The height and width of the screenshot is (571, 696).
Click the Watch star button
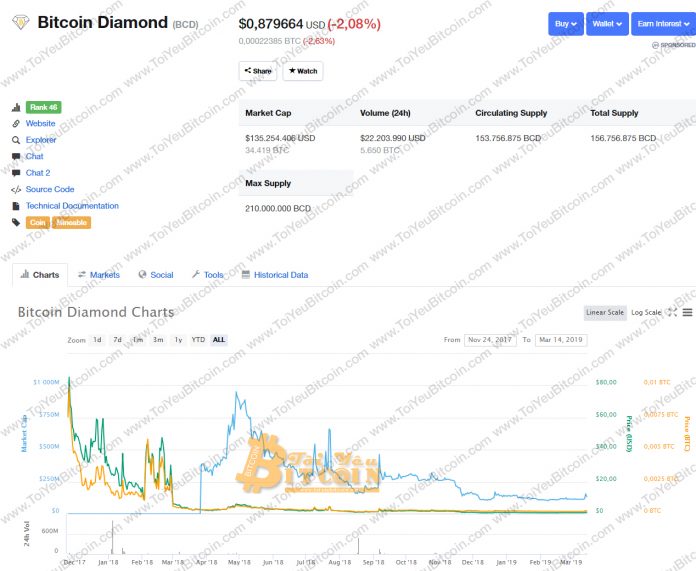click(303, 71)
